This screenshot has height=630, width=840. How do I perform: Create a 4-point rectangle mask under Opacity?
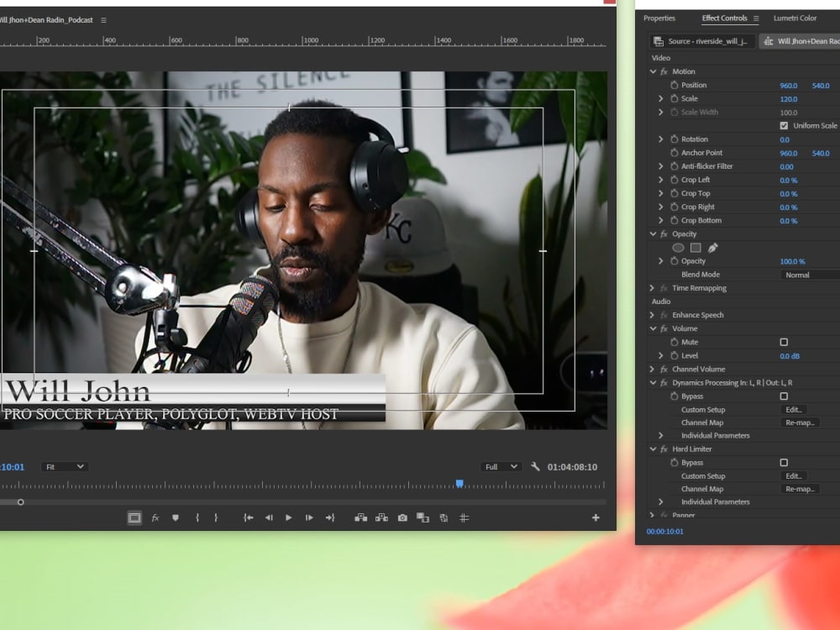tap(696, 248)
